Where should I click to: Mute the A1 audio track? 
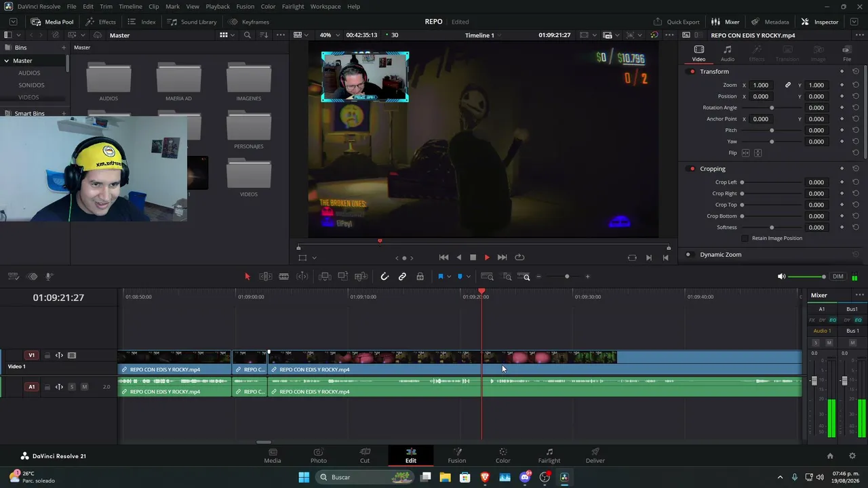pyautogui.click(x=84, y=387)
